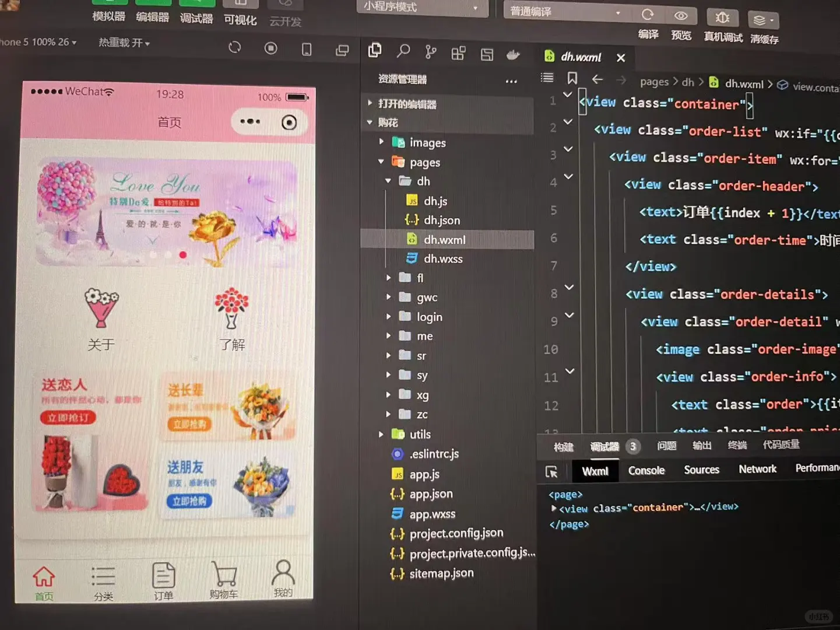Open the 代码质量 code quality tab

point(781,445)
